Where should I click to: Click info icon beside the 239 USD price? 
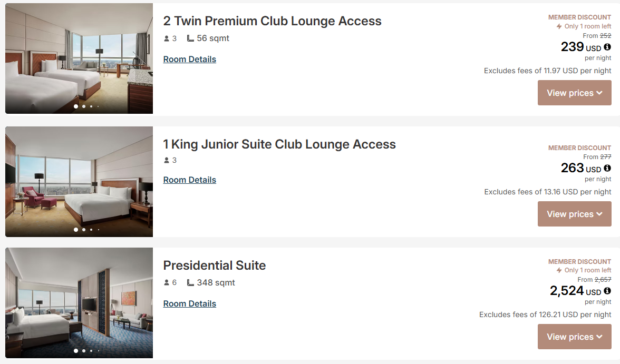click(x=607, y=47)
